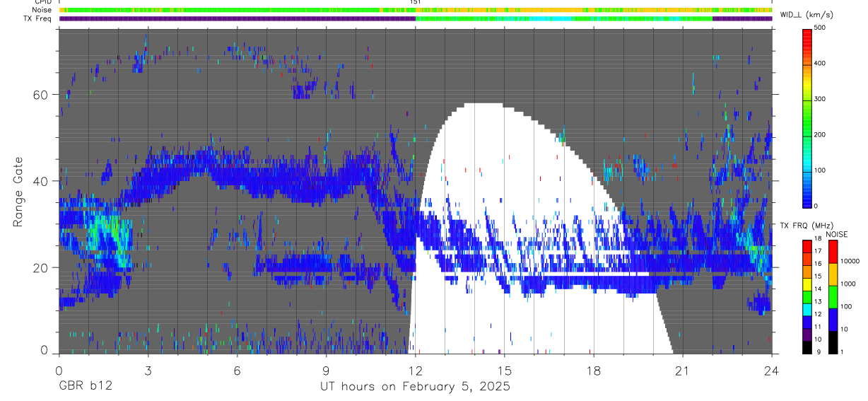Screen dimensions: 868x401
Task: Click the '151' CPID value at top
Action: [x=416, y=2]
